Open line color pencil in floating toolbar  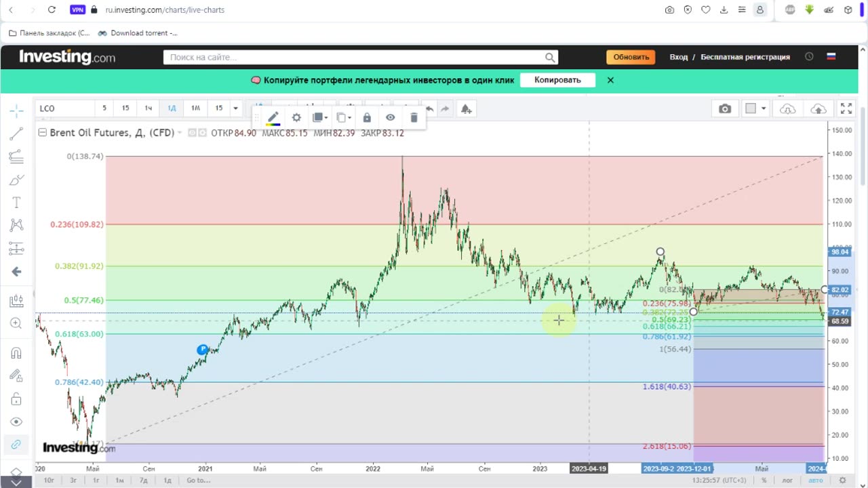pos(273,118)
